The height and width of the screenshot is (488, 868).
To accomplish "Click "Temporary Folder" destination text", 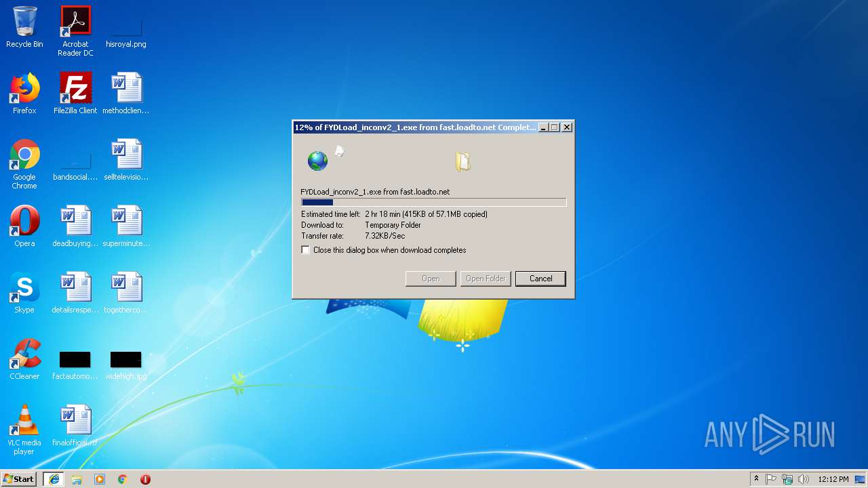I will [393, 225].
